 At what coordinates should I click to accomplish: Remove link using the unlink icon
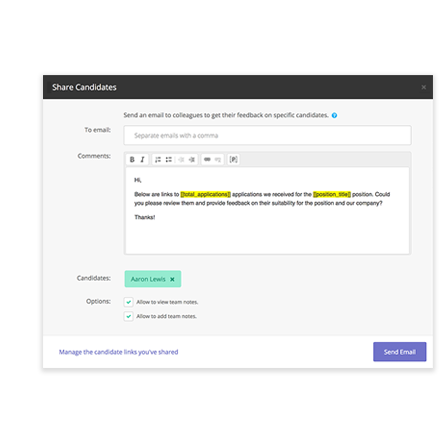pyautogui.click(x=218, y=159)
